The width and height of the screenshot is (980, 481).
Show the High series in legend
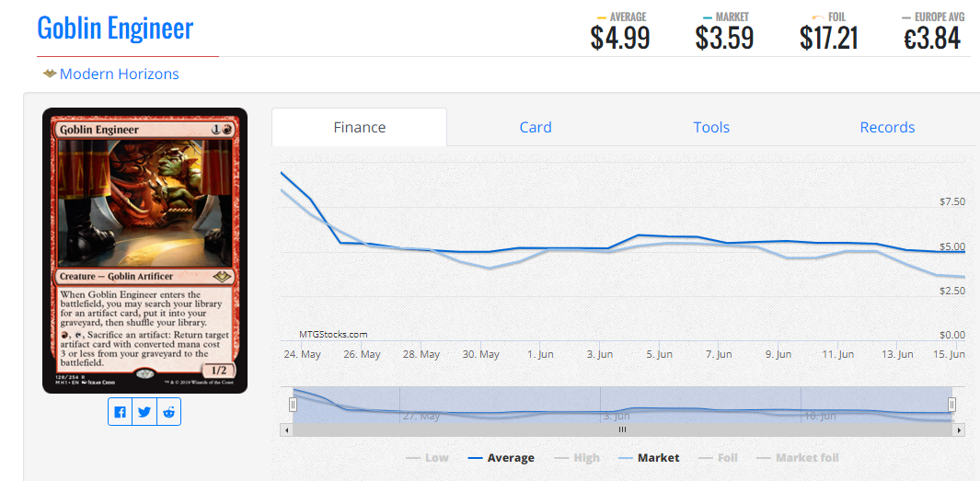pos(577,458)
